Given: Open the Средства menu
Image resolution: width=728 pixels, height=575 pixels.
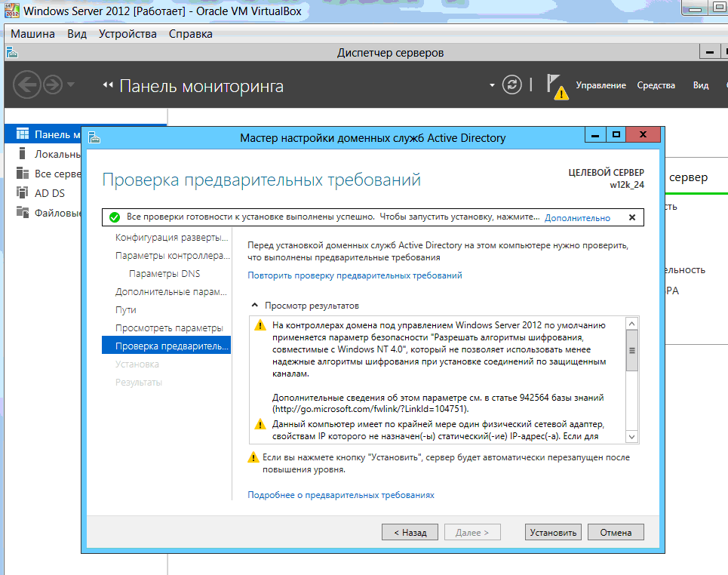Looking at the screenshot, I should [656, 85].
